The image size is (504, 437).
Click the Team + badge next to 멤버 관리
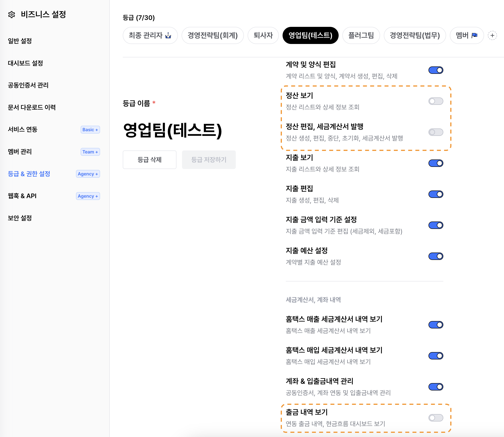click(90, 152)
